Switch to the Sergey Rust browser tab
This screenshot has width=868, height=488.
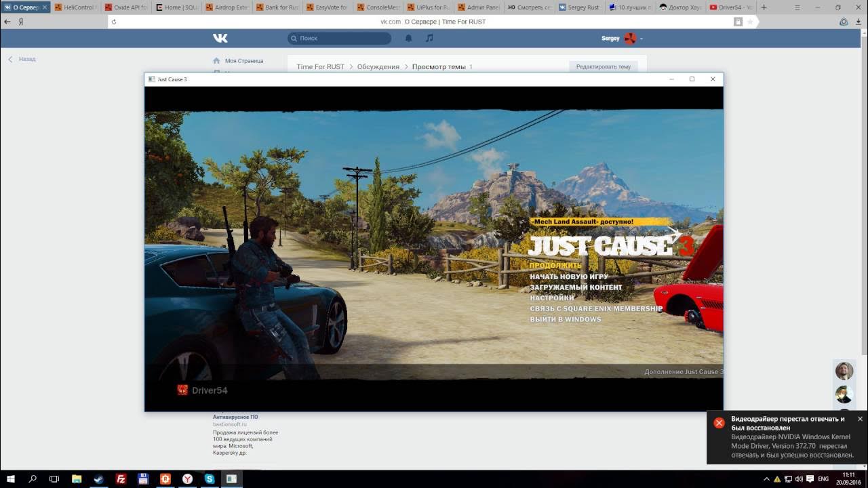(x=580, y=7)
